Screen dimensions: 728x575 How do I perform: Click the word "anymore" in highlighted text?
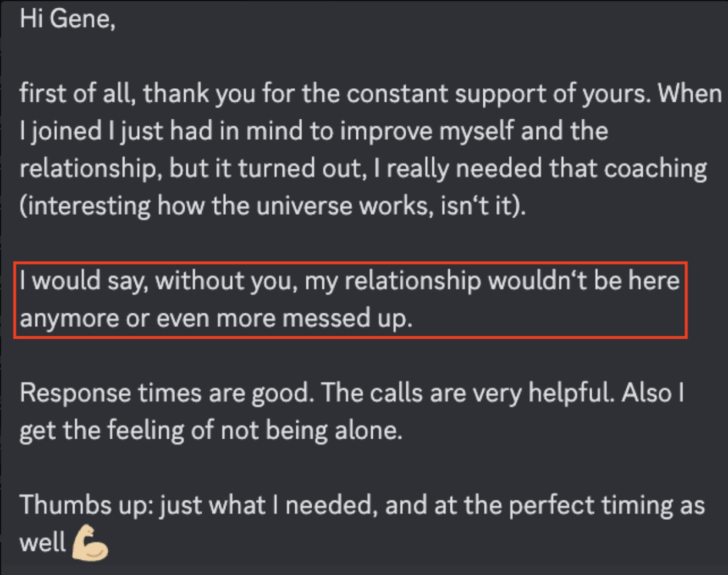pos(69,318)
